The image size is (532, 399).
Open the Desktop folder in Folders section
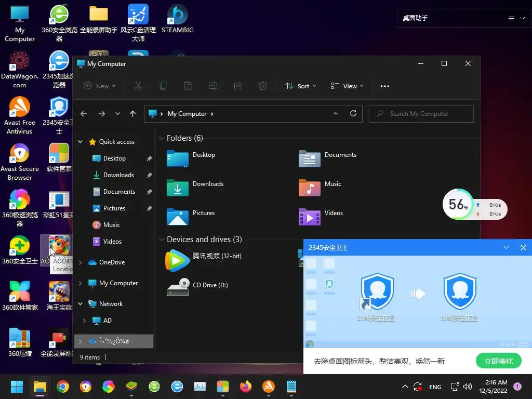(191, 158)
